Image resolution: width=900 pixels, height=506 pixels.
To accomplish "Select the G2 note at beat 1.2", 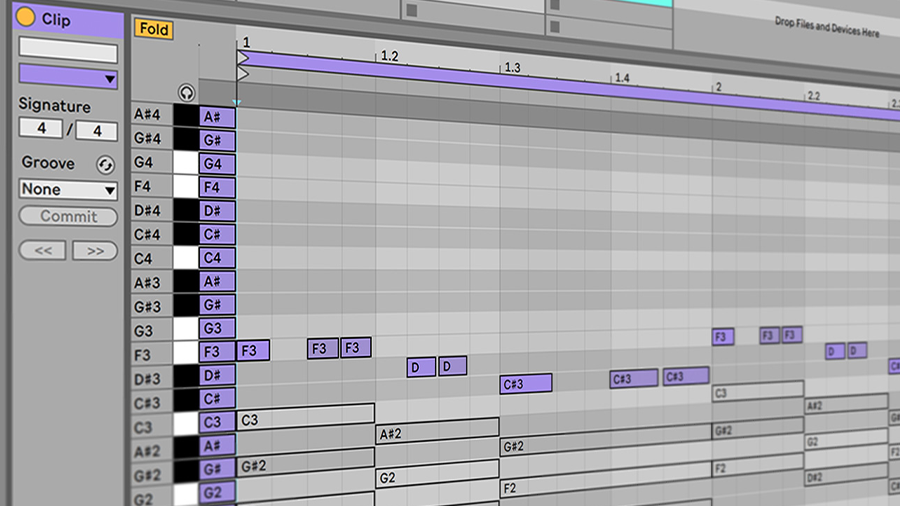I will 437,474.
